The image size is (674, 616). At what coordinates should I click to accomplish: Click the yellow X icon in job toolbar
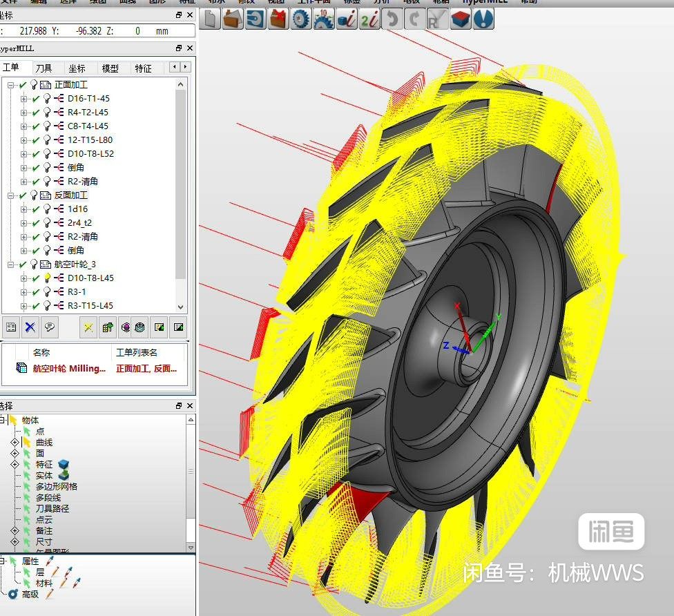(88, 327)
